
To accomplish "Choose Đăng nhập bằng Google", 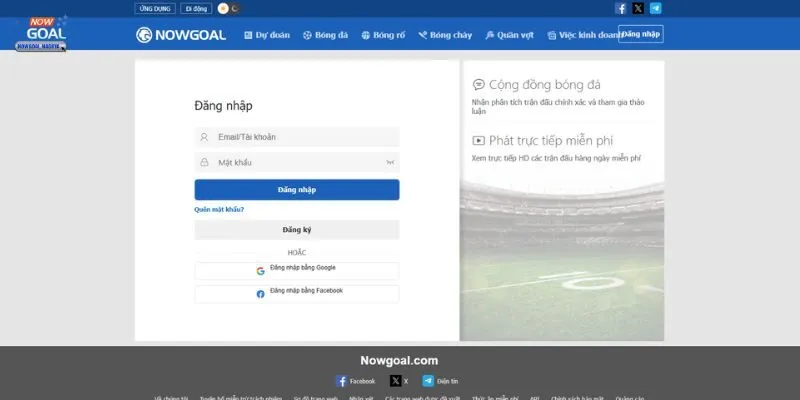I will point(297,270).
